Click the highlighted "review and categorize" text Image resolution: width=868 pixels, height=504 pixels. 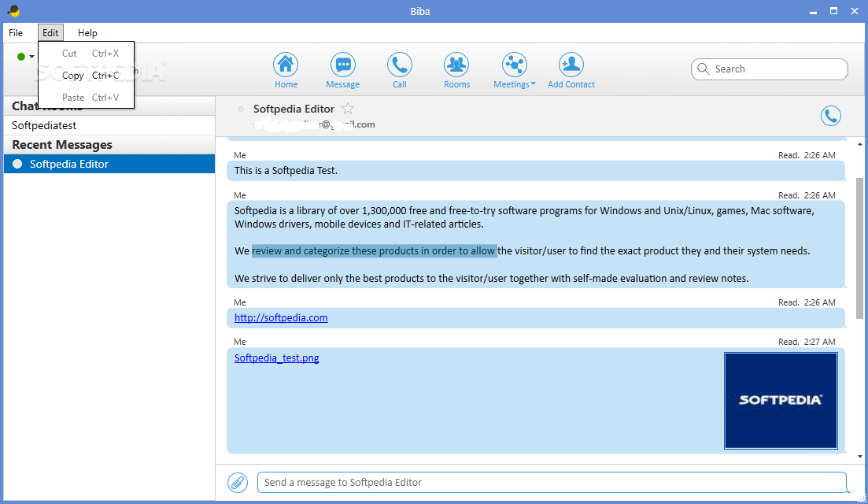pyautogui.click(x=374, y=251)
